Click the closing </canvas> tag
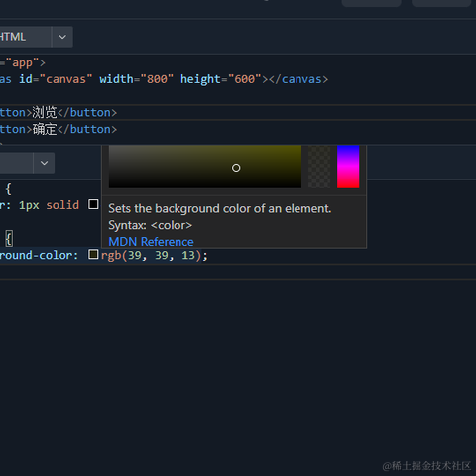The width and height of the screenshot is (476, 476). tap(298, 79)
